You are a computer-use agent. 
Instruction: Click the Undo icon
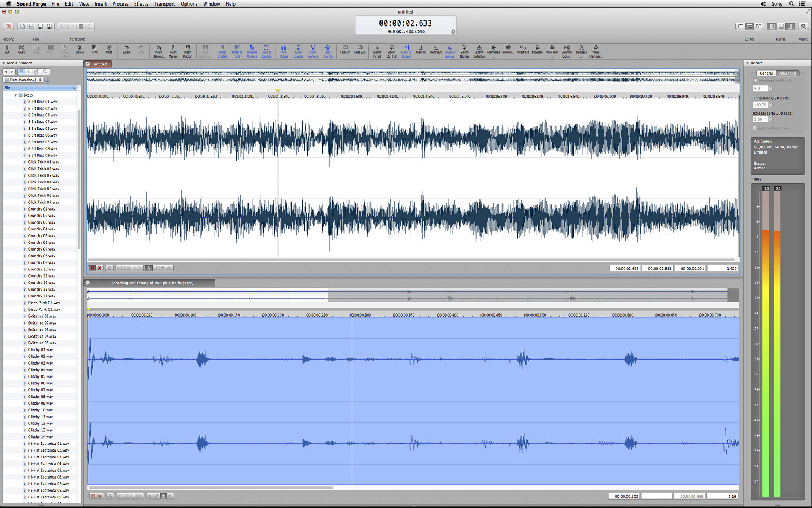[126, 49]
